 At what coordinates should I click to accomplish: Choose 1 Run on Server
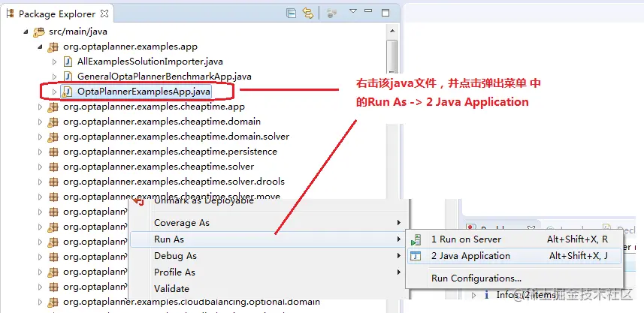click(515, 239)
